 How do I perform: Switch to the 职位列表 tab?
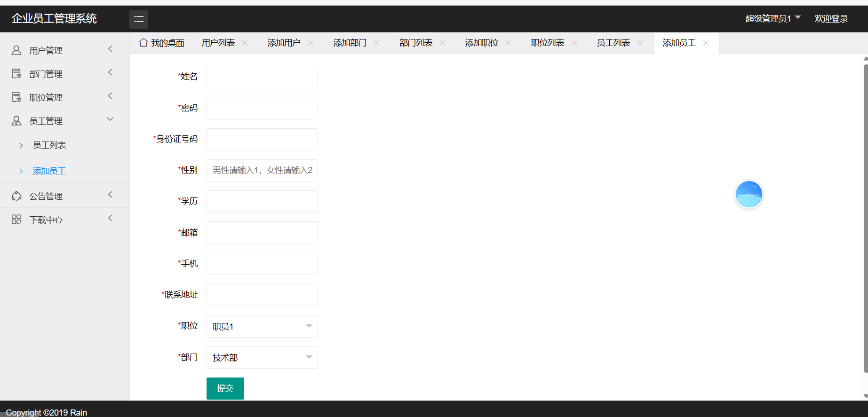[x=547, y=43]
